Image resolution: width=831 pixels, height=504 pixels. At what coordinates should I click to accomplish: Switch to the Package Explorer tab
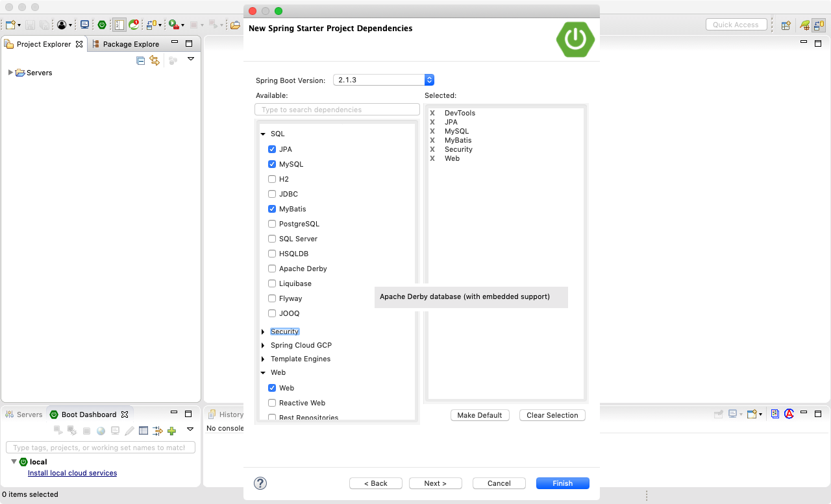130,44
